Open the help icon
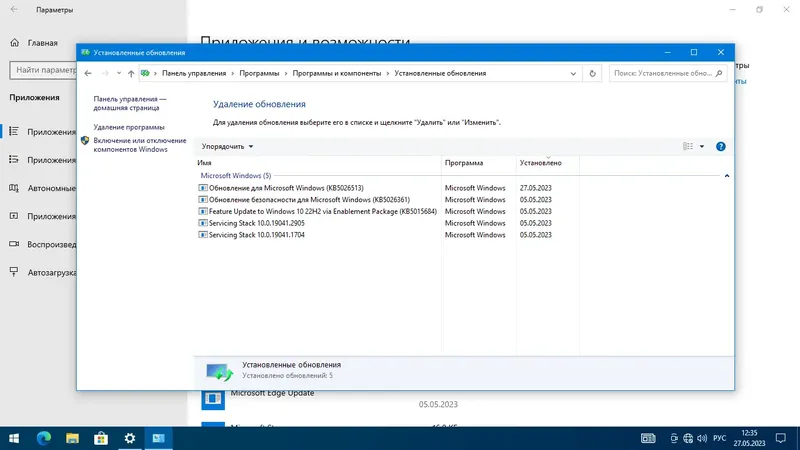The image size is (800, 450). click(720, 146)
